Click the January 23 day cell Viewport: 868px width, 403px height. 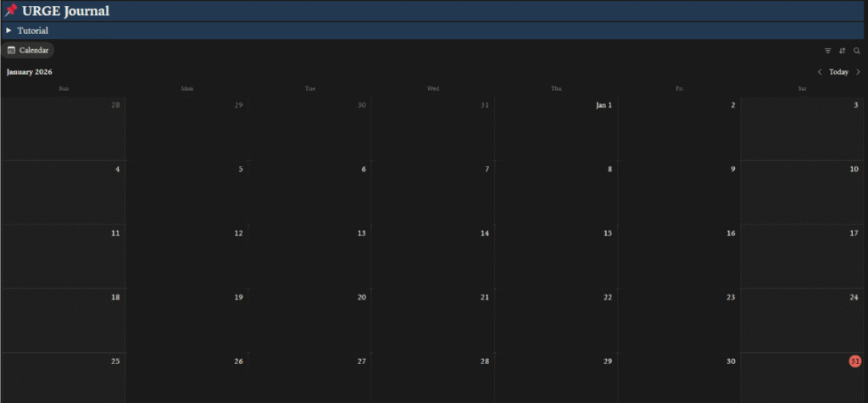click(679, 320)
